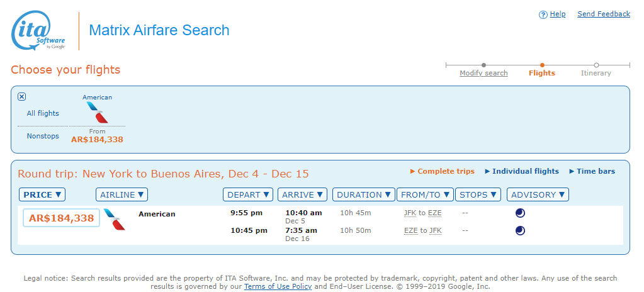
Task: Click the Itinerary step circle
Action: click(596, 65)
